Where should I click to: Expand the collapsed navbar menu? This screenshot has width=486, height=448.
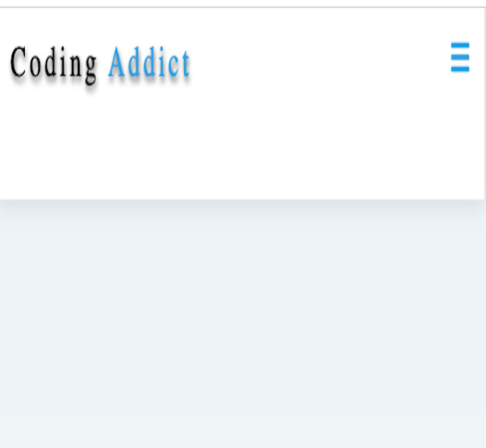(x=460, y=57)
